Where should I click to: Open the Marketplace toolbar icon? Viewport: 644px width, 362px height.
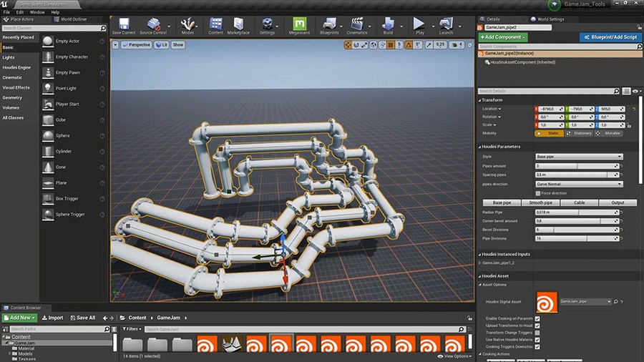coord(238,24)
